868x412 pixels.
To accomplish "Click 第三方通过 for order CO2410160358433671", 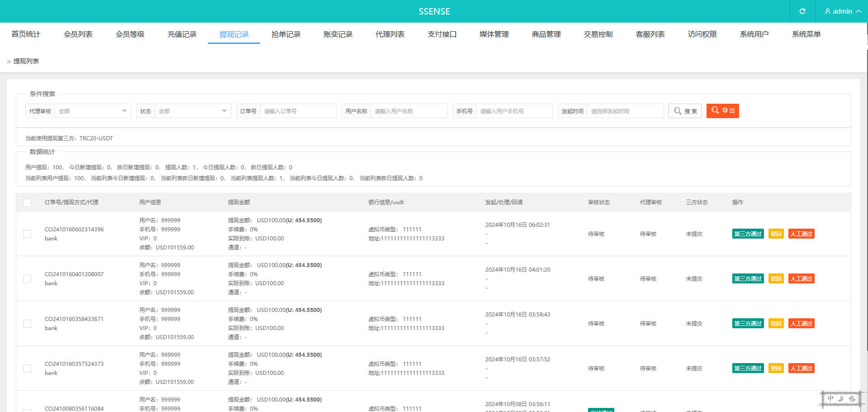I will [748, 324].
